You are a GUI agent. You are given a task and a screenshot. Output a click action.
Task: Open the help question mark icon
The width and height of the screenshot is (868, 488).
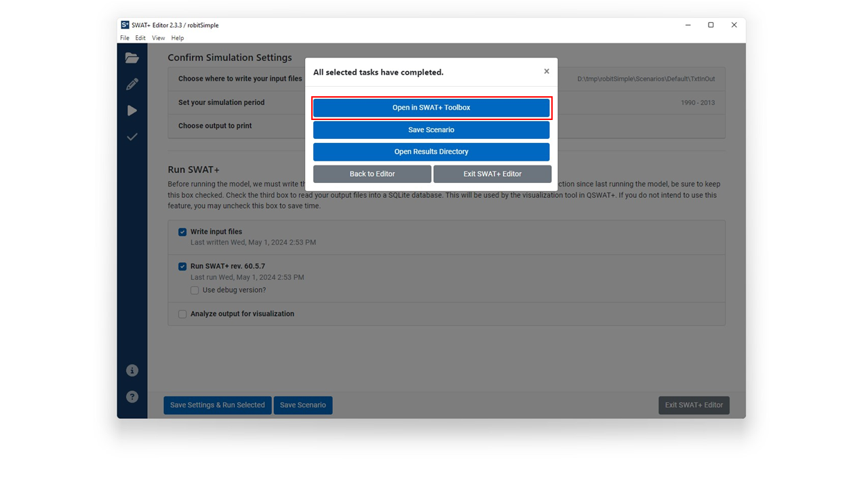tap(132, 396)
